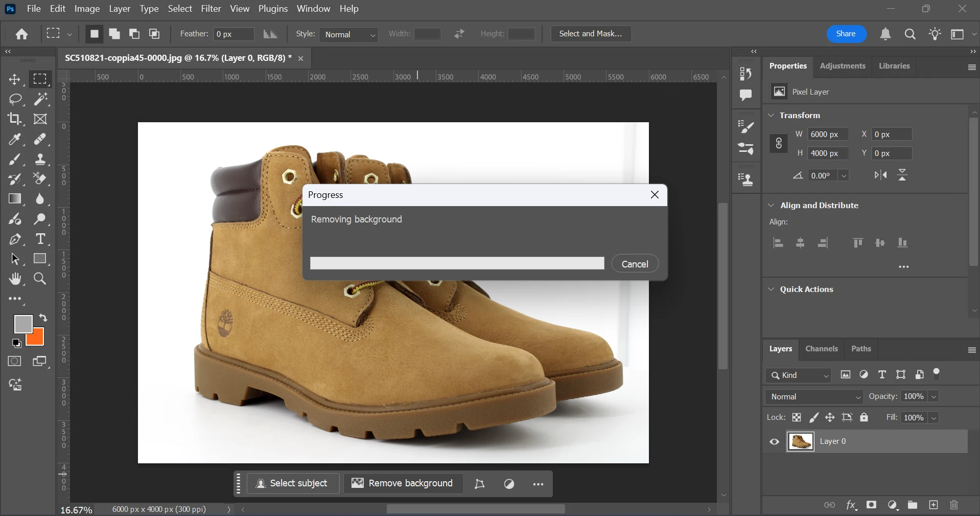This screenshot has height=516, width=980.
Task: Lock transparent pixels
Action: [797, 417]
